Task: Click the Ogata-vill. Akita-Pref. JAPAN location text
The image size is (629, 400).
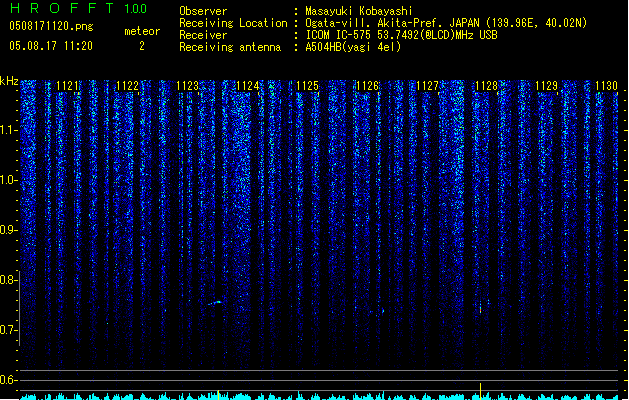Action: [x=446, y=23]
